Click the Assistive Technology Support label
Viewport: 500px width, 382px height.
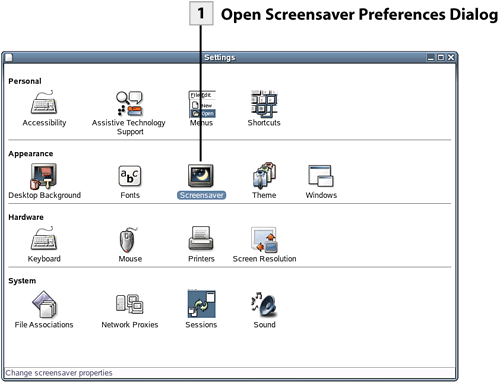tap(129, 127)
